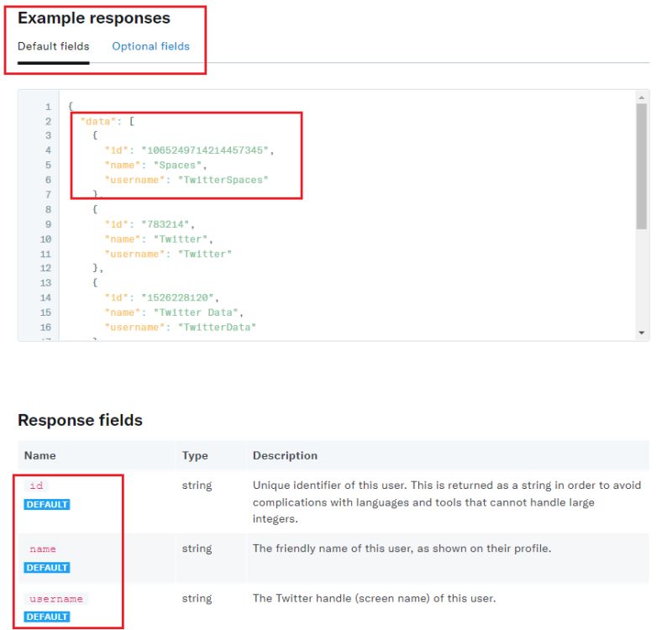
Task: Click the username value "TwitterData"
Action: click(217, 328)
